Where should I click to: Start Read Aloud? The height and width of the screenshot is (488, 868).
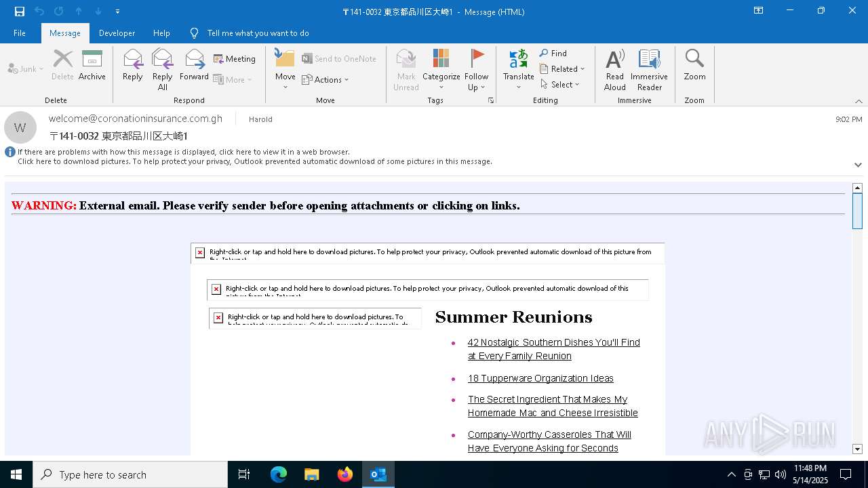[615, 69]
